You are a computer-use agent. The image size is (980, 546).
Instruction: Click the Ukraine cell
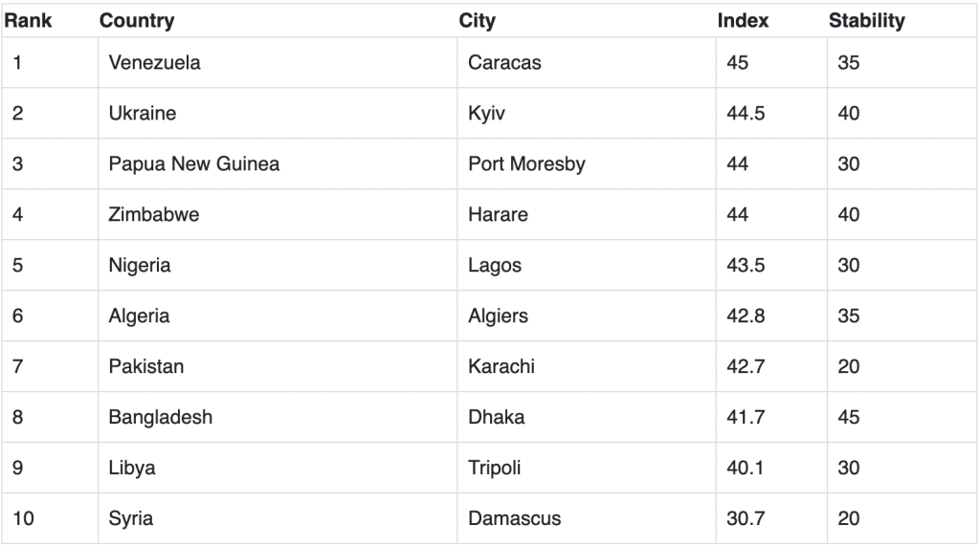278,113
